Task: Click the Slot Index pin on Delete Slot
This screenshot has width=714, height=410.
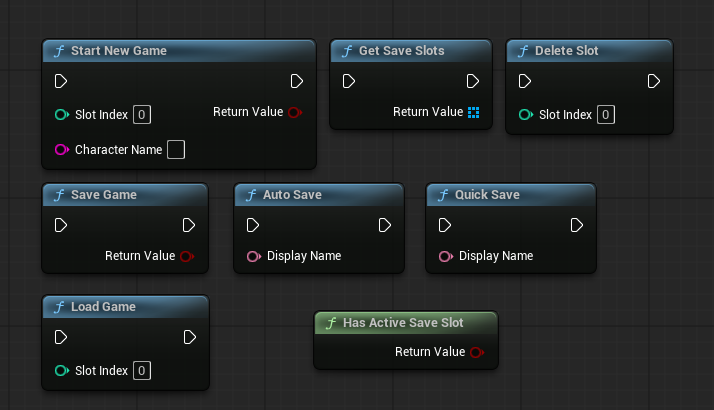Action: tap(525, 114)
